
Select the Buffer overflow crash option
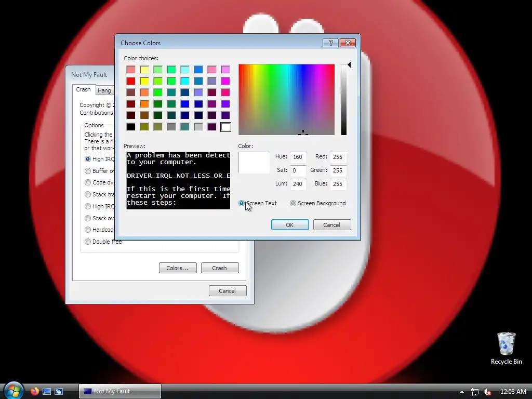(x=87, y=170)
